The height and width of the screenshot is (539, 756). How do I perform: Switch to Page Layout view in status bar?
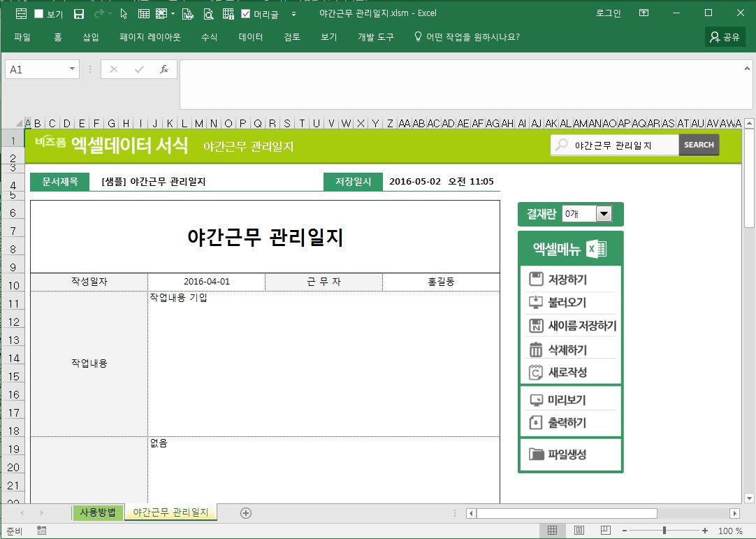pos(579,531)
